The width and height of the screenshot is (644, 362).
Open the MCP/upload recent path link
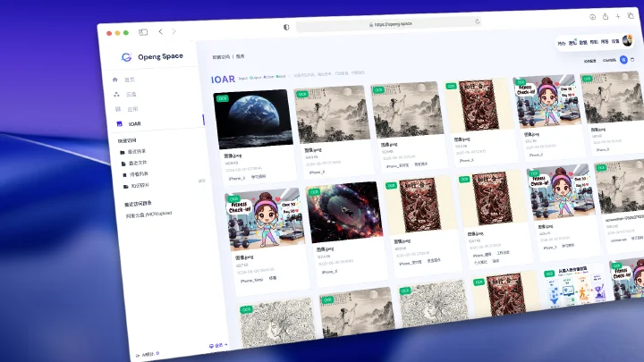click(x=148, y=215)
